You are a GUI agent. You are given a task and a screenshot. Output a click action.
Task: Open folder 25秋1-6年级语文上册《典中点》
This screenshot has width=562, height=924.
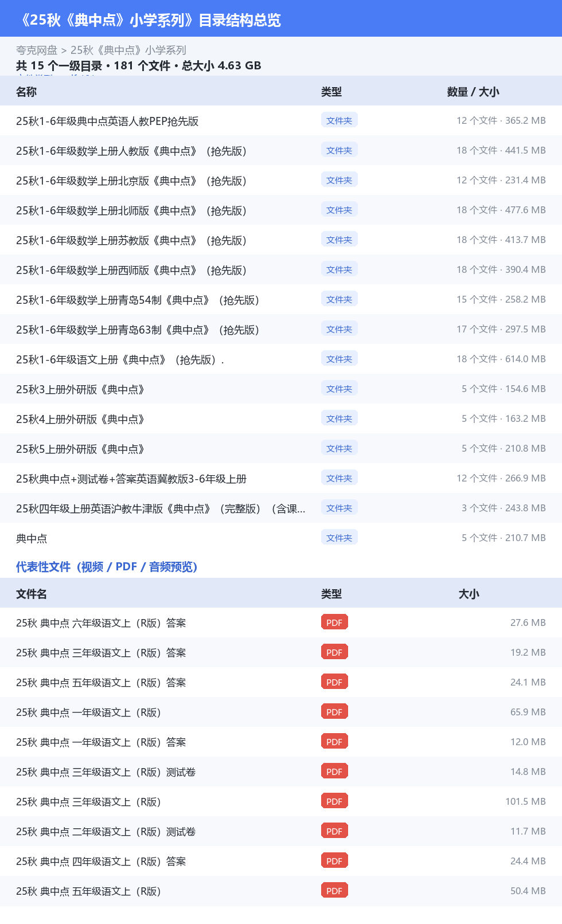[120, 359]
